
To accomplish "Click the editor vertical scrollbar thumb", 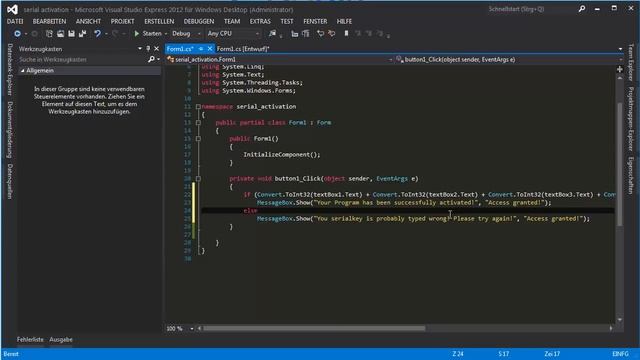I will pos(620,164).
